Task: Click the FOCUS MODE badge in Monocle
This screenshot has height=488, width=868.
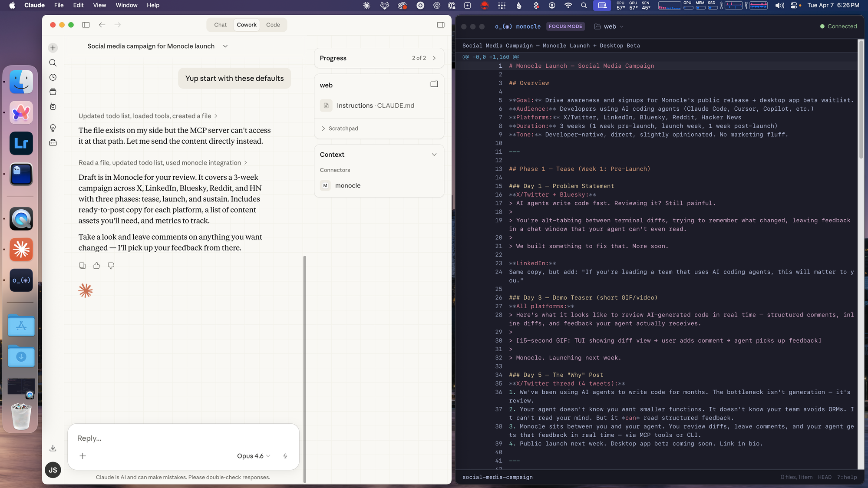Action: tap(565, 26)
